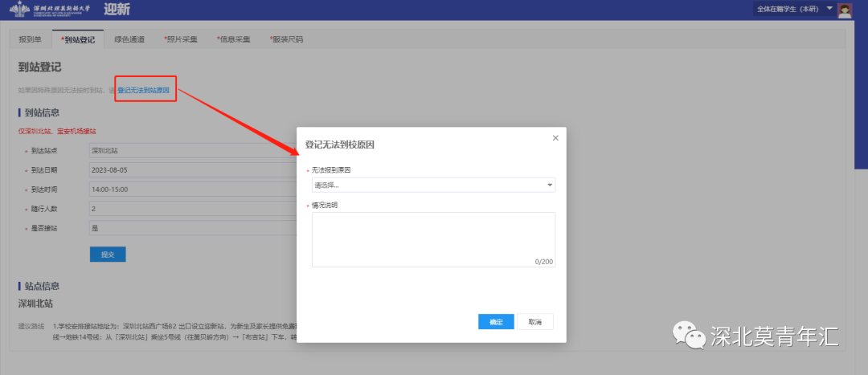Click the blue 提交 button
The image size is (868, 375).
pos(108,254)
